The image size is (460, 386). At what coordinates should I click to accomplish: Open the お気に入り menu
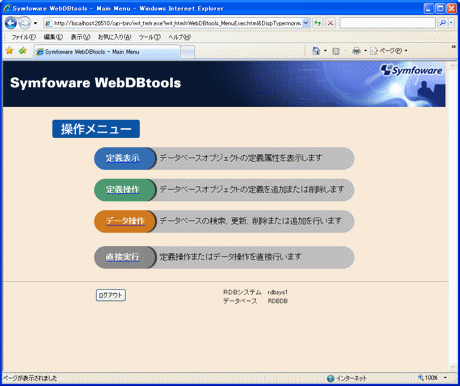point(114,37)
